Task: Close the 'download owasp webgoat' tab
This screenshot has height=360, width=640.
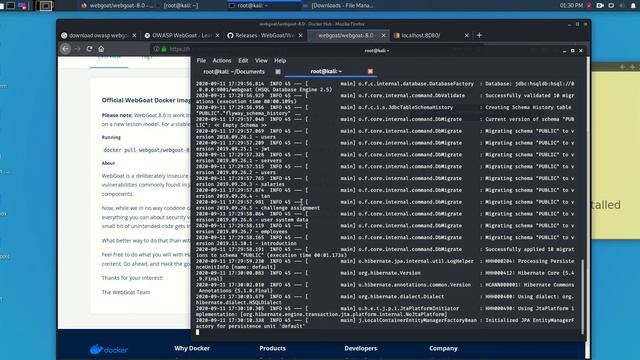Action: [x=134, y=36]
